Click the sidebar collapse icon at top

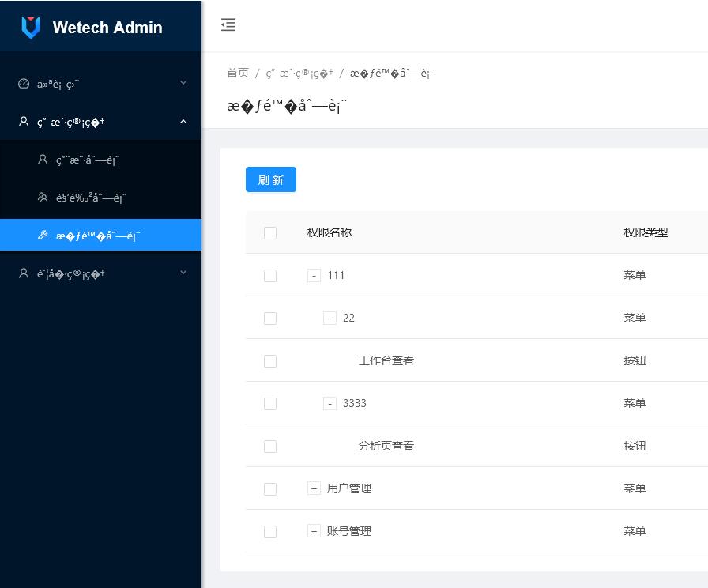pos(228,24)
